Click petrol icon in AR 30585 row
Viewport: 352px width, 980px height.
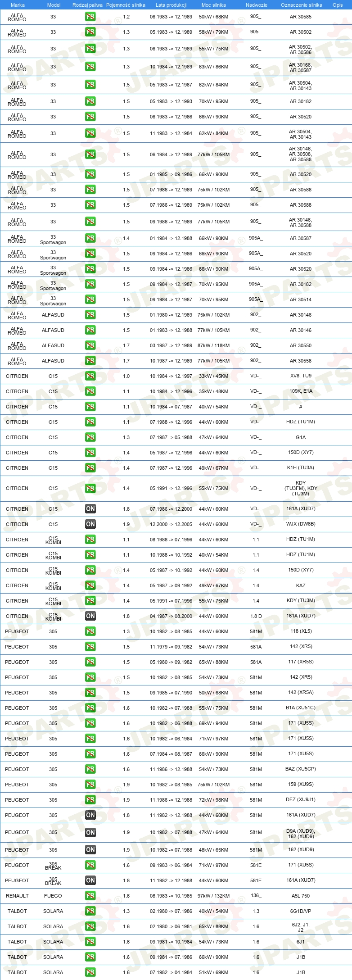(x=90, y=17)
